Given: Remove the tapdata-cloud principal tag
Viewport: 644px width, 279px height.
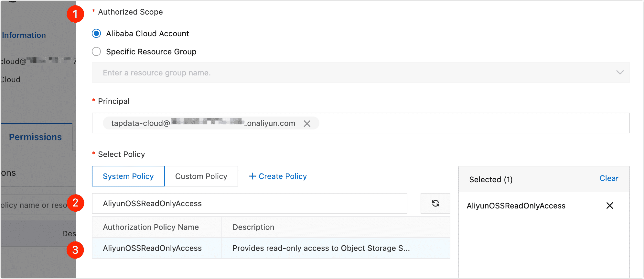Looking at the screenshot, I should [x=307, y=123].
